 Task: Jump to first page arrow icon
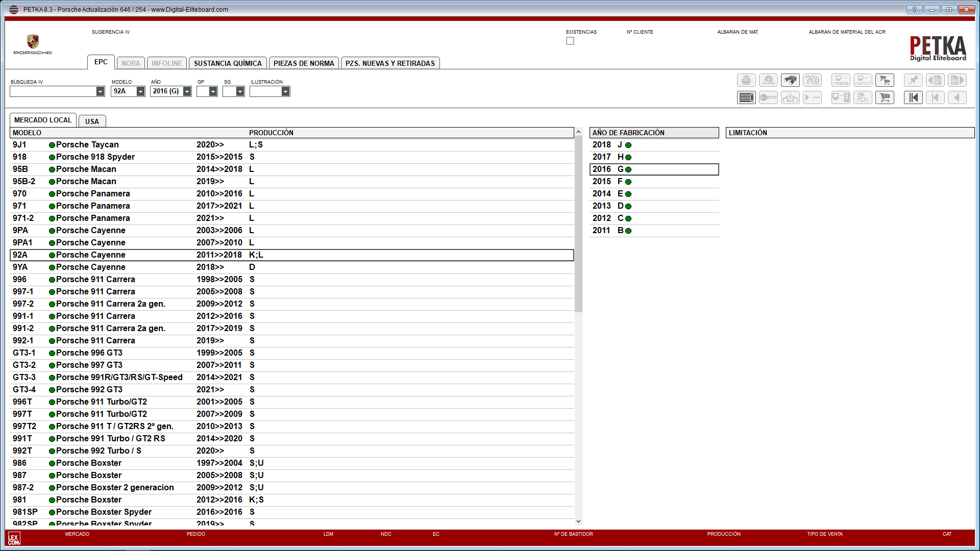pyautogui.click(x=913, y=97)
